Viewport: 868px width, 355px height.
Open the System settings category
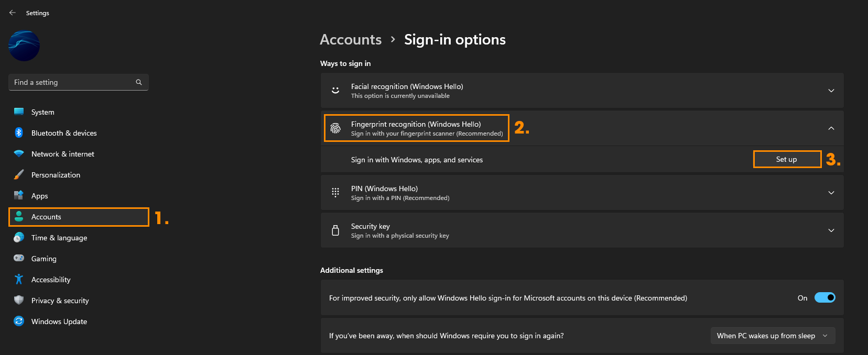click(79, 112)
